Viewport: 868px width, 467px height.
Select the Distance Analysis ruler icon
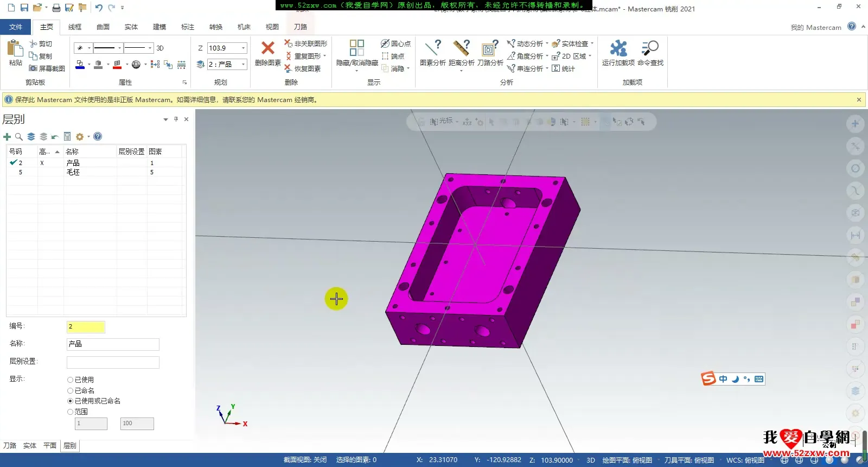coord(461,48)
